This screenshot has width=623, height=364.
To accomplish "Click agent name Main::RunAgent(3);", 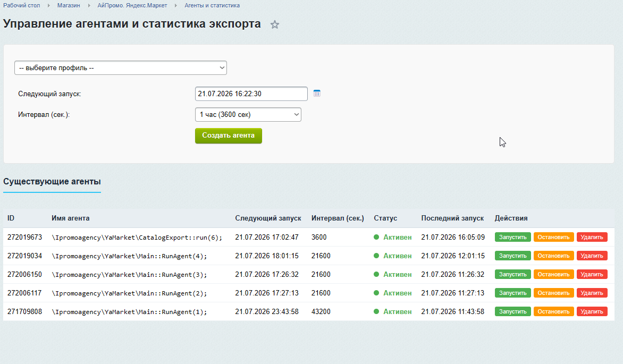I will (x=130, y=275).
